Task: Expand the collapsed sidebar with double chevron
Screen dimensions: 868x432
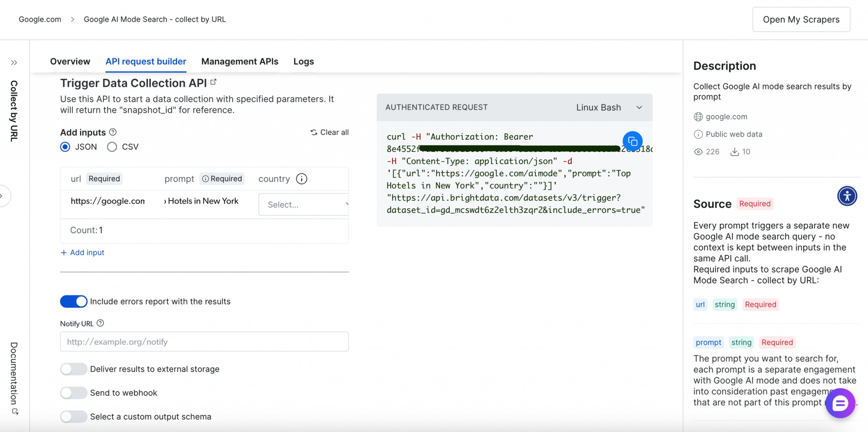Action: [14, 63]
